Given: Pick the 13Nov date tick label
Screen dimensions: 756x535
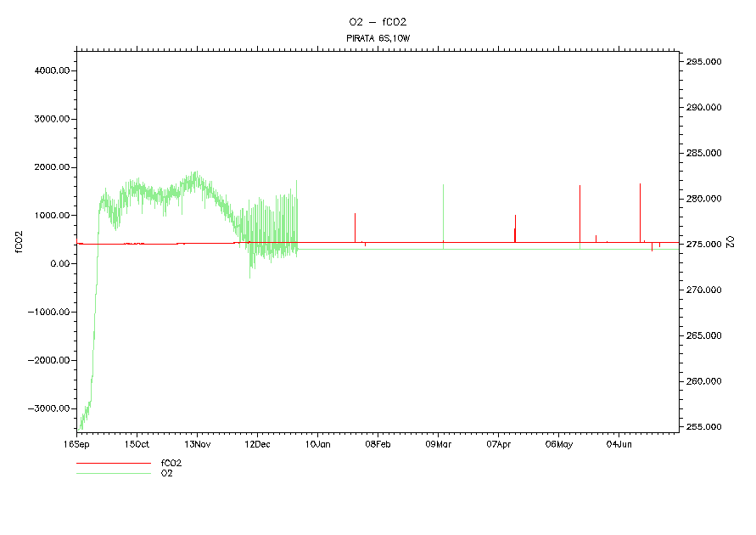Looking at the screenshot, I should pos(197,444).
